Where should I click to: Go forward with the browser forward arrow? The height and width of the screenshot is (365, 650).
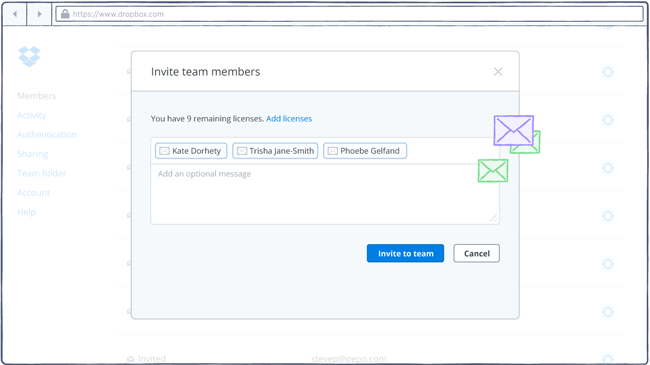[39, 14]
